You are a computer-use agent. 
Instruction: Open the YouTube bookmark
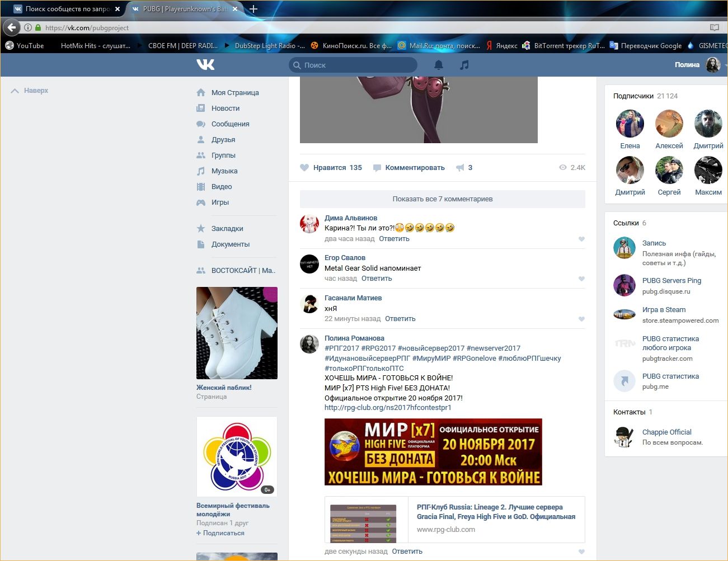[x=25, y=46]
